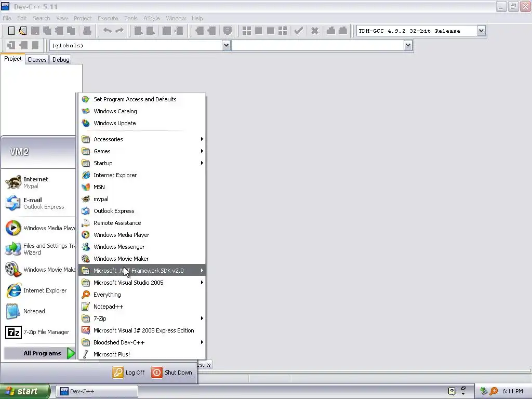
Task: Launch Internet Explorer from All Programs list
Action: [x=142, y=175]
